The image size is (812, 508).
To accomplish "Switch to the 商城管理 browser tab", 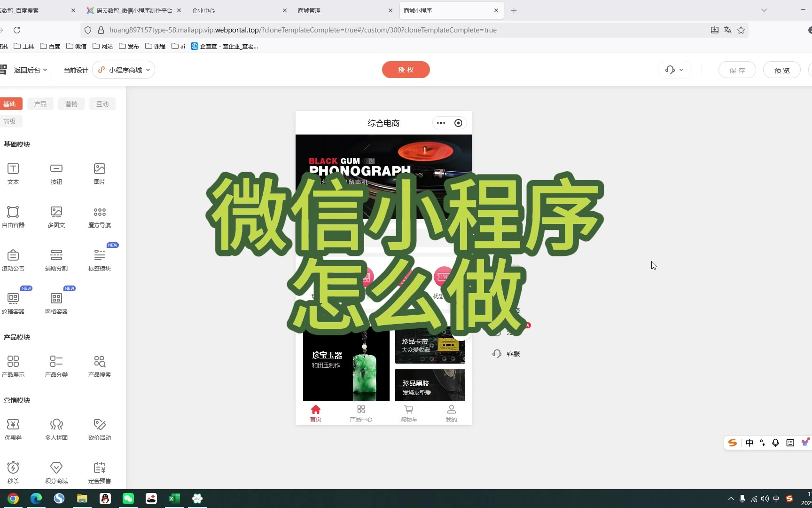I will click(x=345, y=10).
